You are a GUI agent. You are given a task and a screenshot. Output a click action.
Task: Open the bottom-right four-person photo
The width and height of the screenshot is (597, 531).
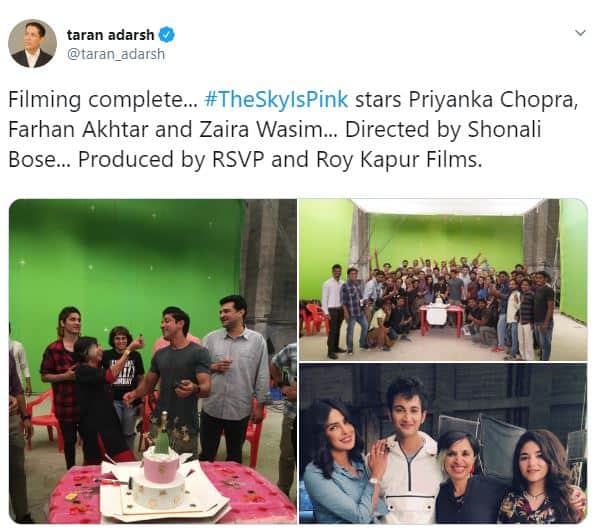click(443, 443)
